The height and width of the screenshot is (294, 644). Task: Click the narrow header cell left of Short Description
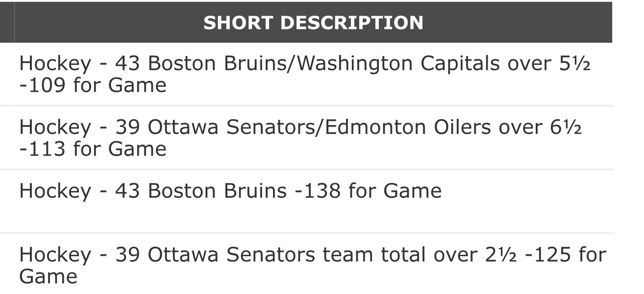(7, 22)
